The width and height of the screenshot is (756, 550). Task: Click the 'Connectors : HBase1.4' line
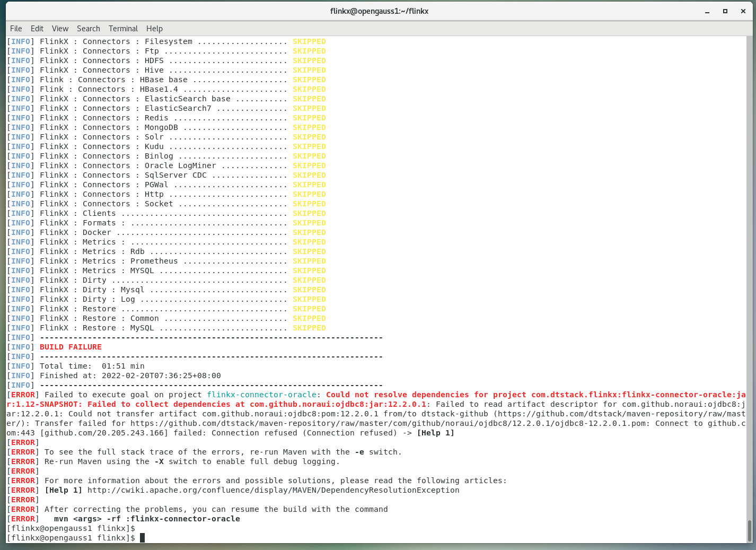[x=166, y=89]
